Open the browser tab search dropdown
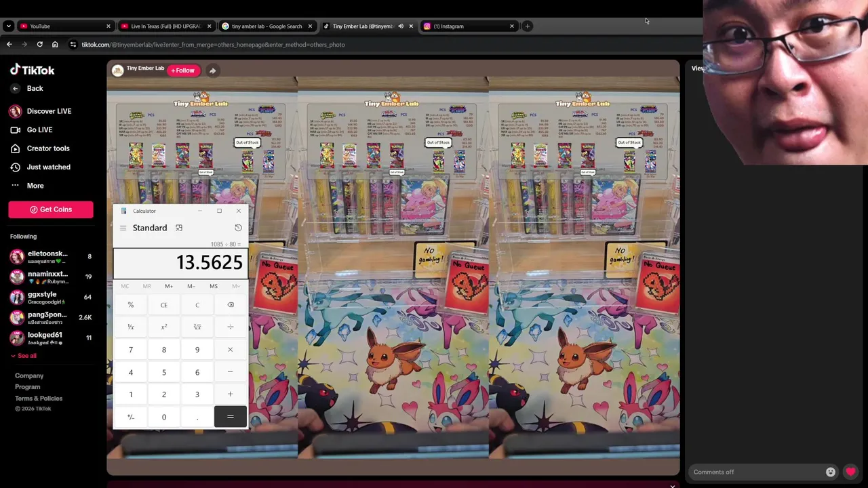 8,26
